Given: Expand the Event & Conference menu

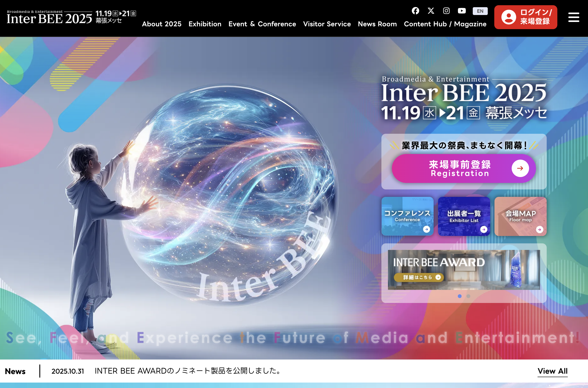Looking at the screenshot, I should tap(262, 24).
